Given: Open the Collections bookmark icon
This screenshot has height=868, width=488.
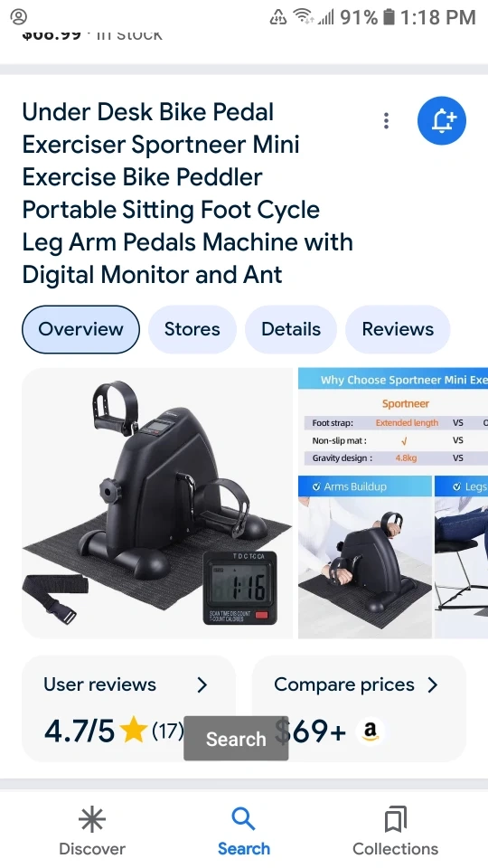Looking at the screenshot, I should click(x=396, y=819).
